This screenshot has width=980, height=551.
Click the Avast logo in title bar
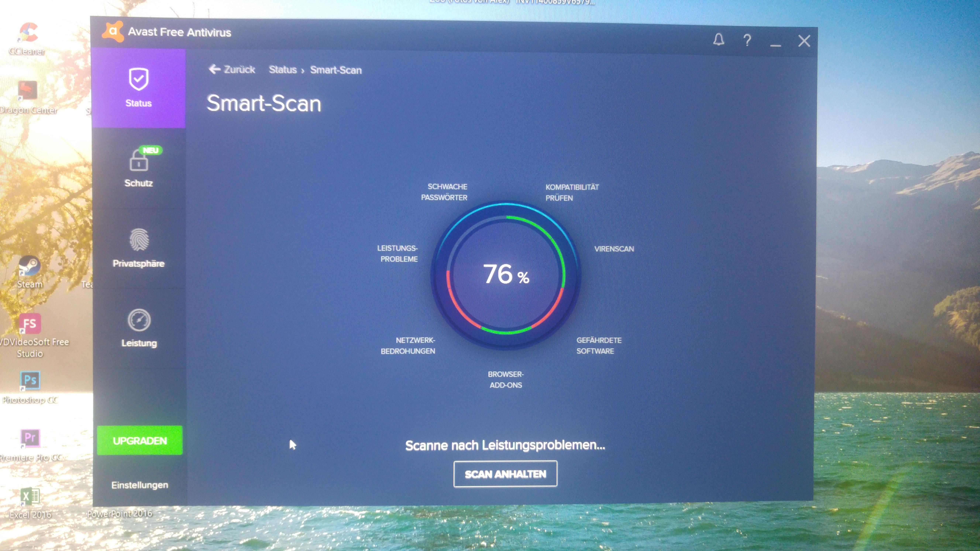click(113, 32)
